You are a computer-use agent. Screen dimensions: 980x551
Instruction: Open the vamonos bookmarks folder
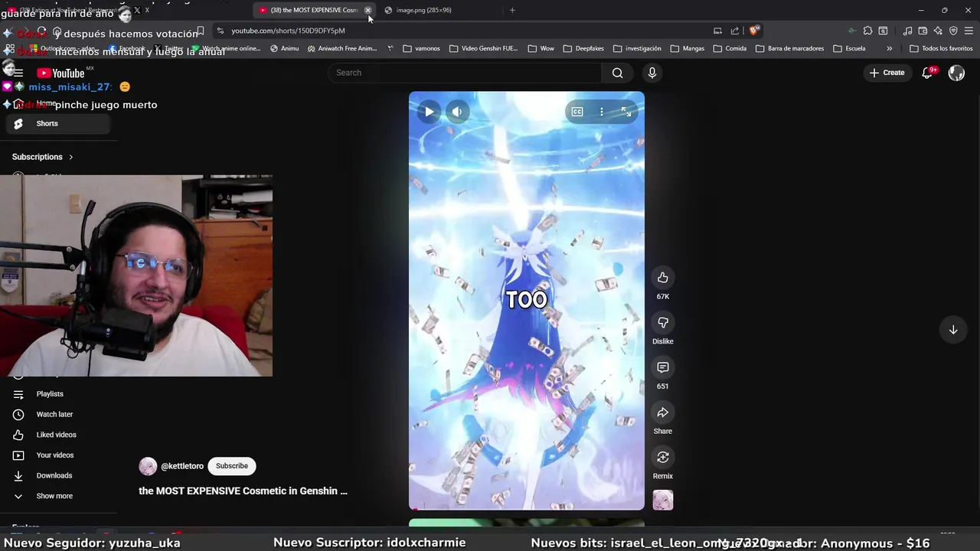[421, 48]
